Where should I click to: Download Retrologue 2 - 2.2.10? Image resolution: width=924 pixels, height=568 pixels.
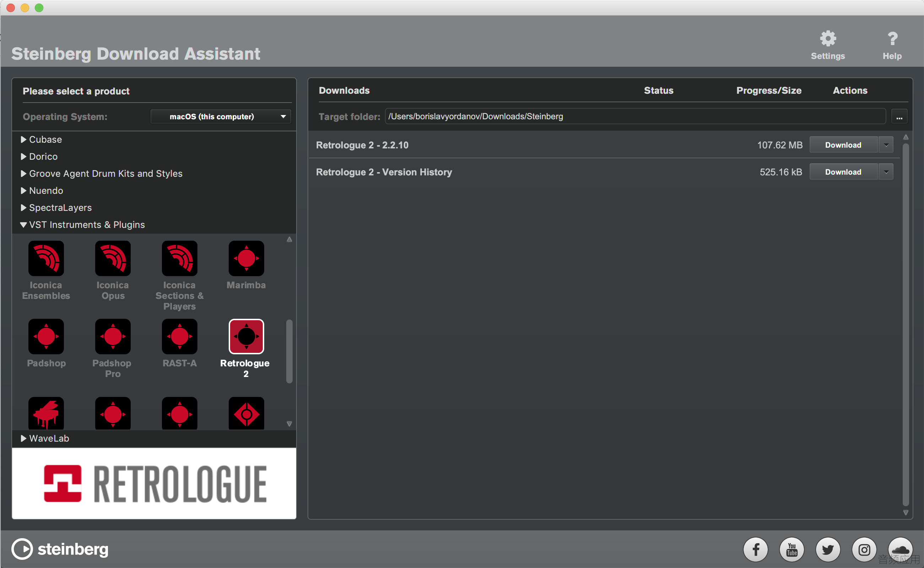click(843, 145)
